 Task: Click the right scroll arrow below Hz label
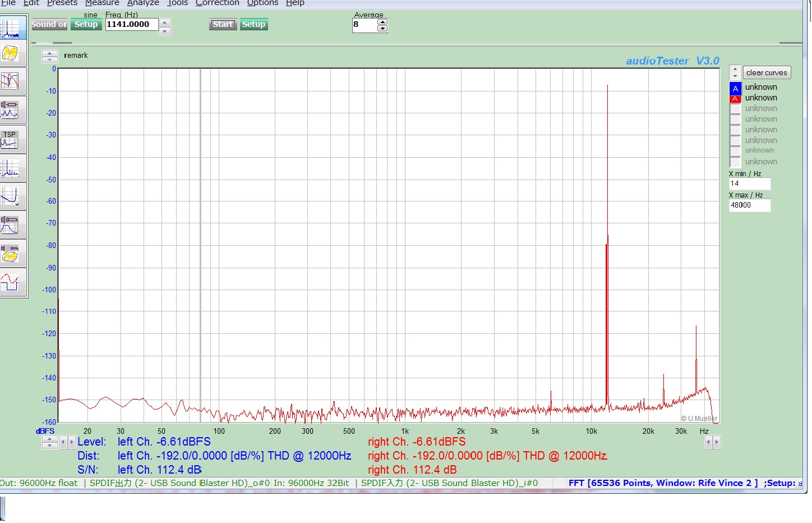point(716,442)
